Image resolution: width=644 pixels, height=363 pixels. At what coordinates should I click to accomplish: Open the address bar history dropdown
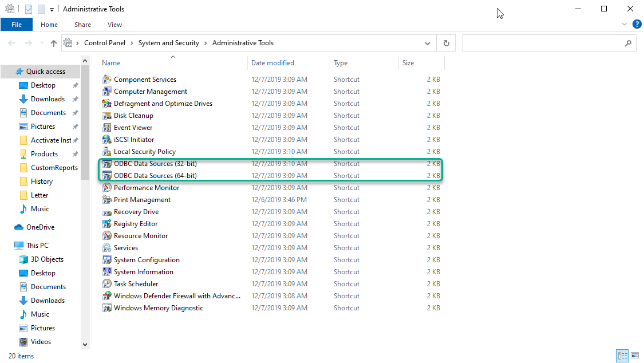tap(427, 43)
